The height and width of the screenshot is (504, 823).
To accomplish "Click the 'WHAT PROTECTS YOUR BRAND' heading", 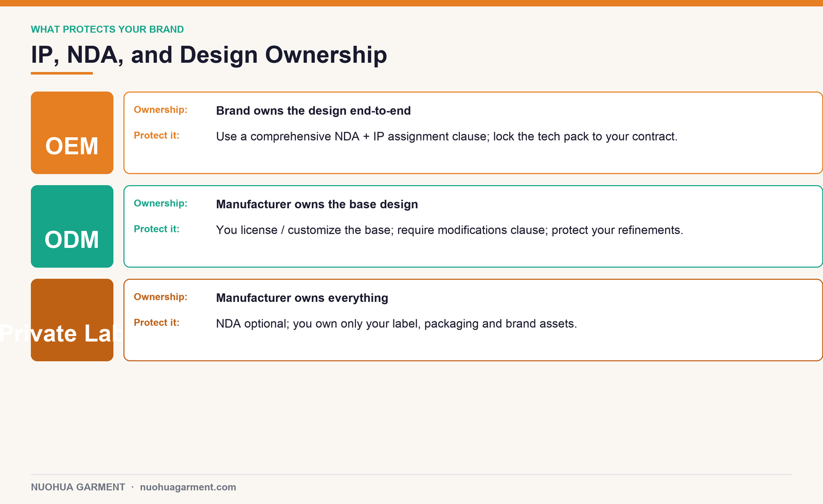I will point(108,29).
